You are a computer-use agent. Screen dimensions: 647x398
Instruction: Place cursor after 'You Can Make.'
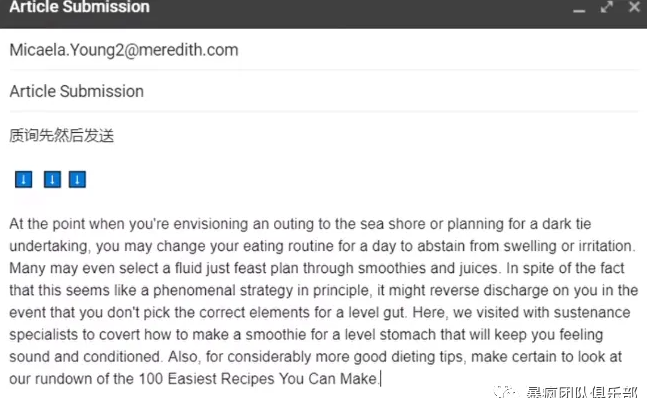380,379
